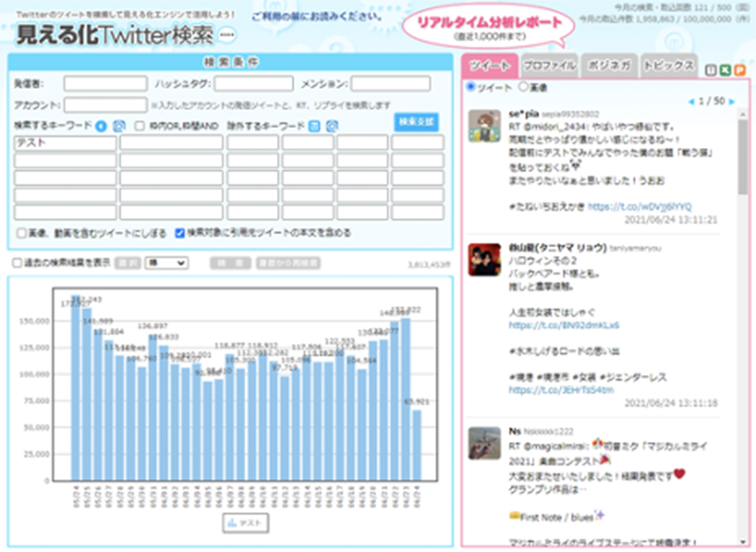
Task: Open the リアルタイム分析レポート bubble
Action: click(489, 27)
